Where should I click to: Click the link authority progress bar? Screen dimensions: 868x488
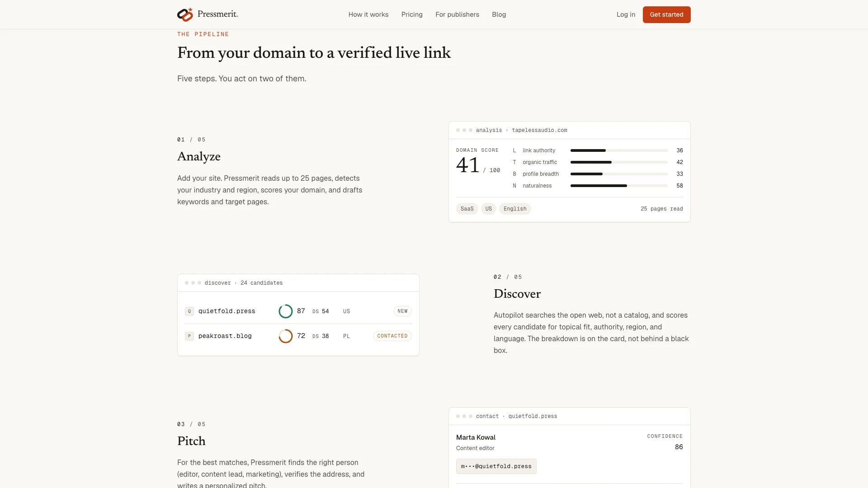[x=619, y=150]
